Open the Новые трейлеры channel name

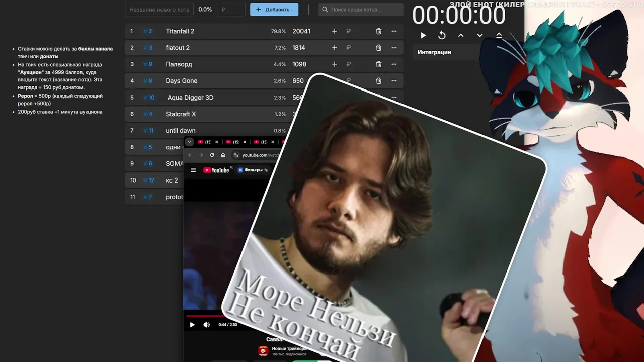click(289, 349)
